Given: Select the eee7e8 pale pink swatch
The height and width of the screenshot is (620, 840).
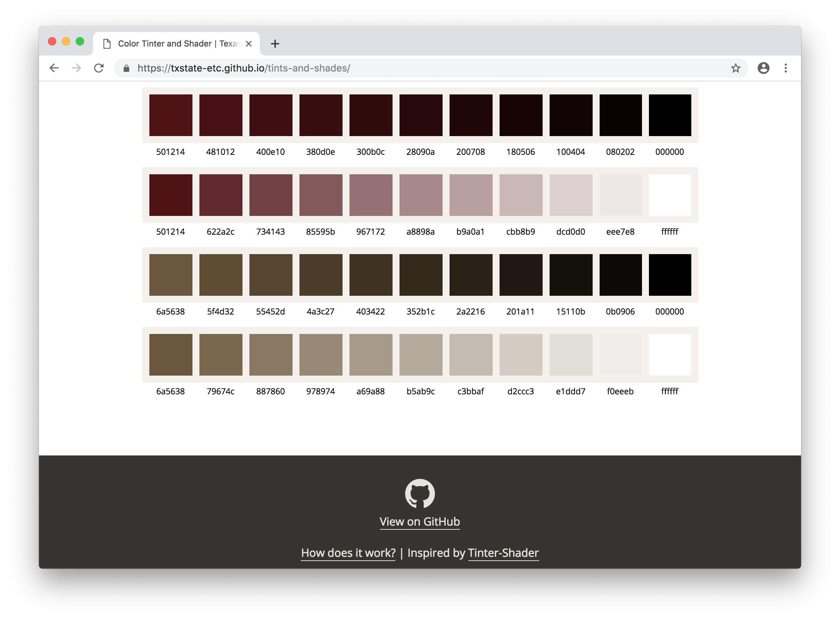Looking at the screenshot, I should 620,195.
